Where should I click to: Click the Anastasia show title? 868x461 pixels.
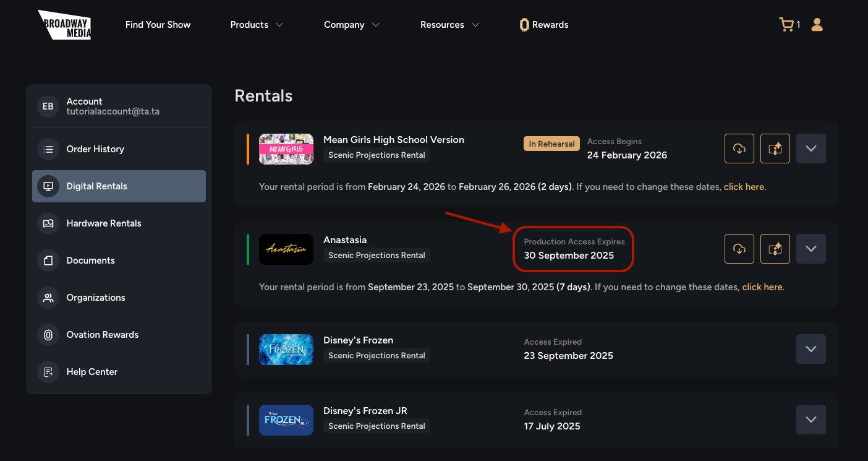[x=345, y=240]
